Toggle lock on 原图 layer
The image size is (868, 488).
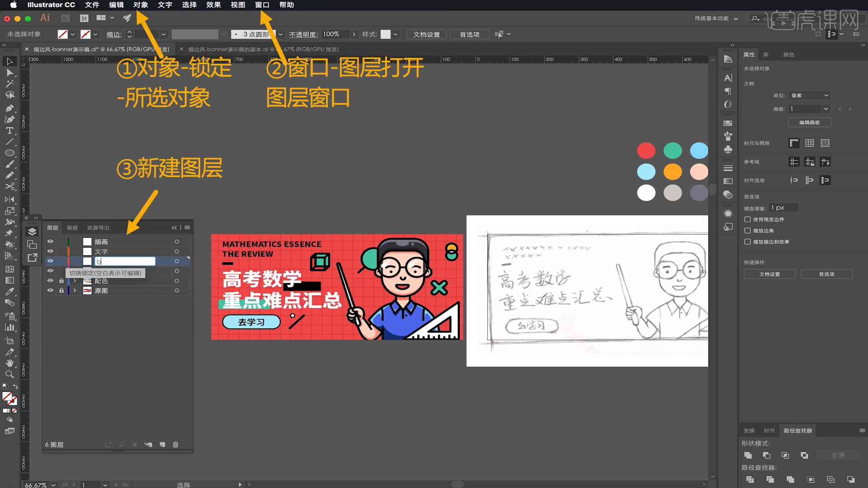61,290
